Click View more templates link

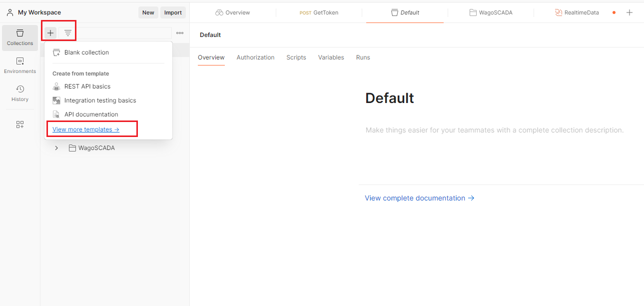pyautogui.click(x=86, y=129)
